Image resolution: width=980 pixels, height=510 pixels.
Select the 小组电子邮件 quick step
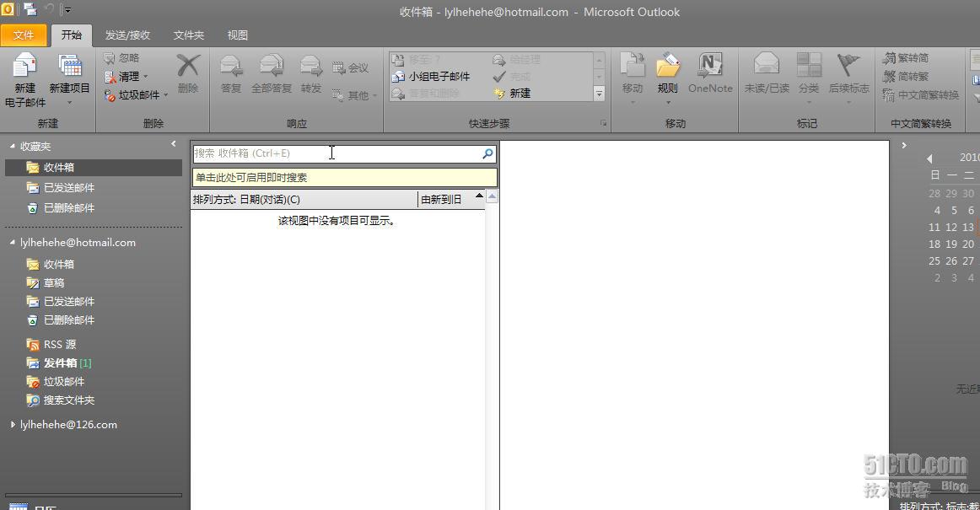pos(431,76)
